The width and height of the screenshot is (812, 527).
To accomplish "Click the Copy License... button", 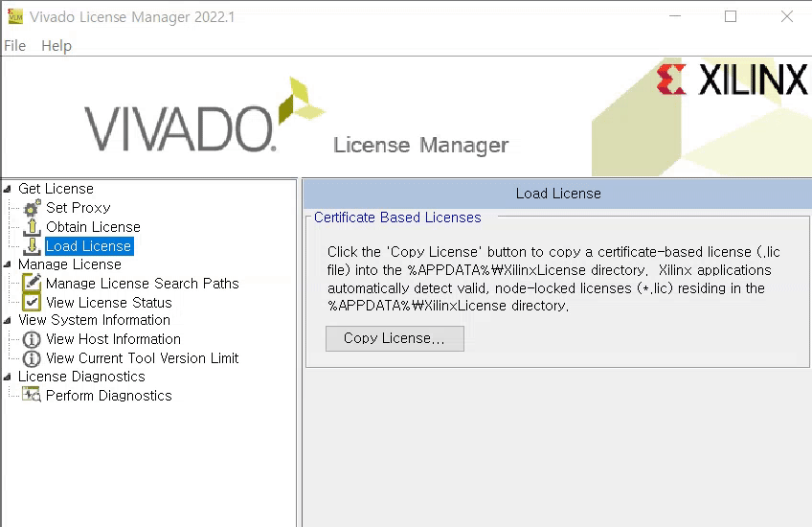I will (395, 338).
